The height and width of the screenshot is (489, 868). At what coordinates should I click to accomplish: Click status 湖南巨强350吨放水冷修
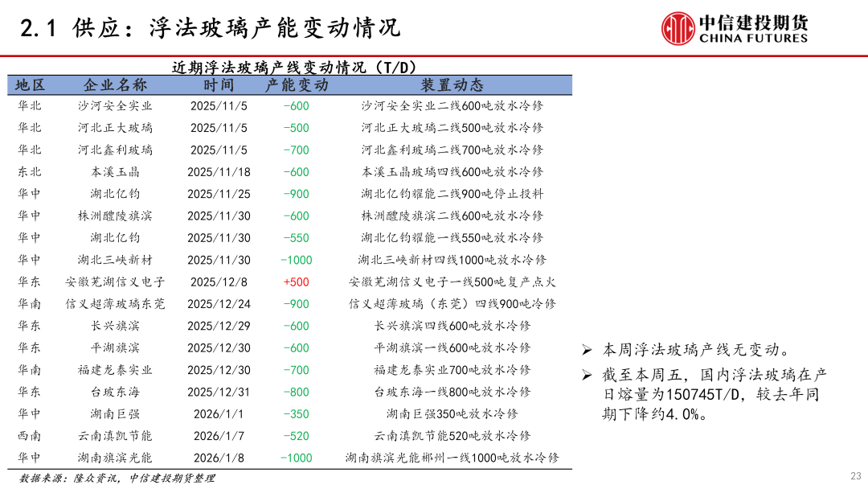pyautogui.click(x=452, y=413)
